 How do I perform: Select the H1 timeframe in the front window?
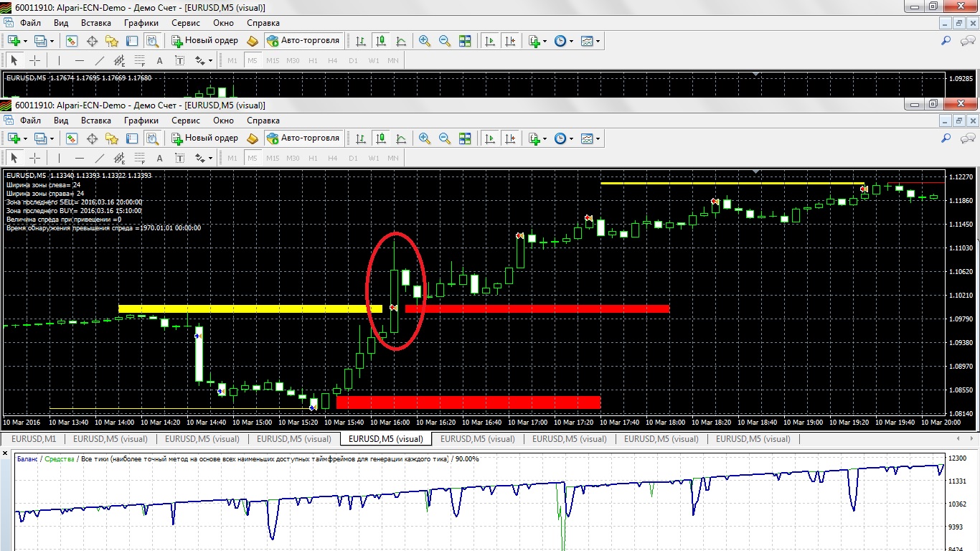[313, 159]
